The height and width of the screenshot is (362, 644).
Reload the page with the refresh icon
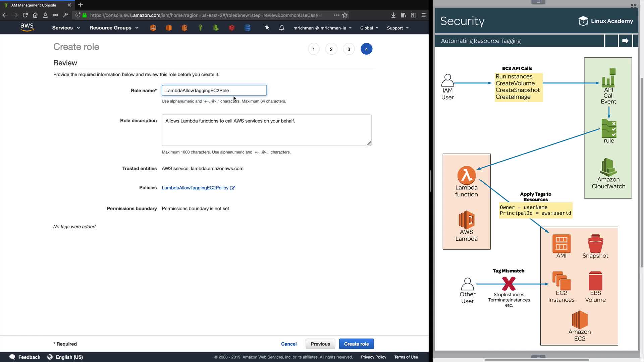pos(25,15)
